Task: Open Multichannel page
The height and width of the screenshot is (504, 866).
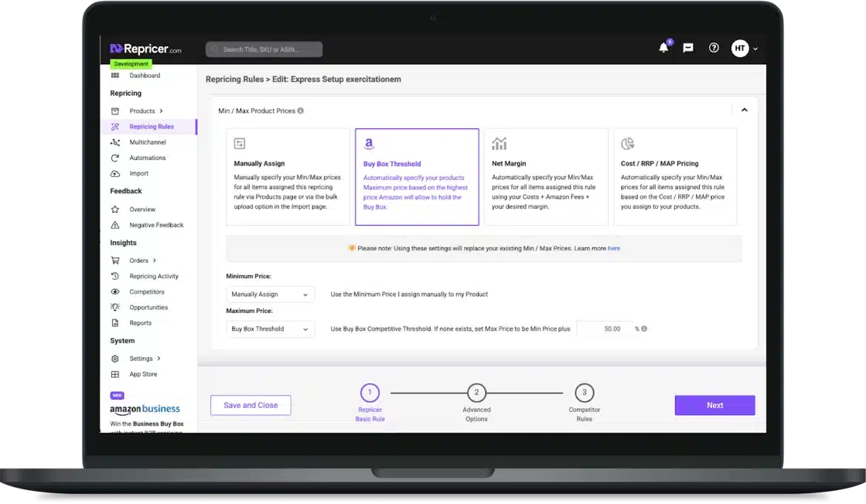Action: point(148,142)
